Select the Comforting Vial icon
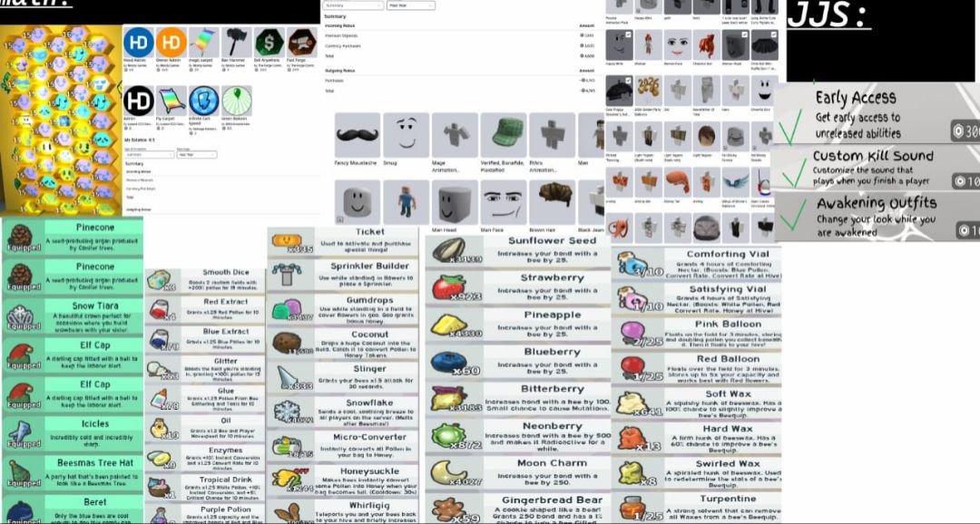The width and height of the screenshot is (980, 524). (x=632, y=264)
